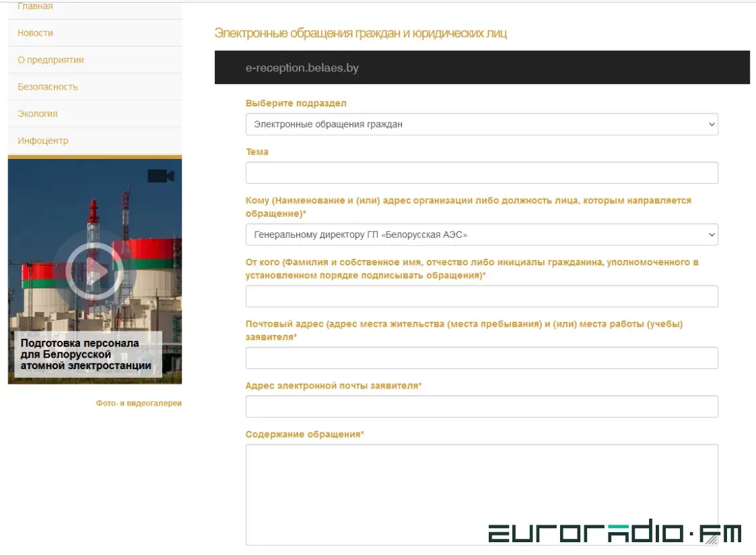Open the Инфоцентр menu item

pyautogui.click(x=42, y=141)
